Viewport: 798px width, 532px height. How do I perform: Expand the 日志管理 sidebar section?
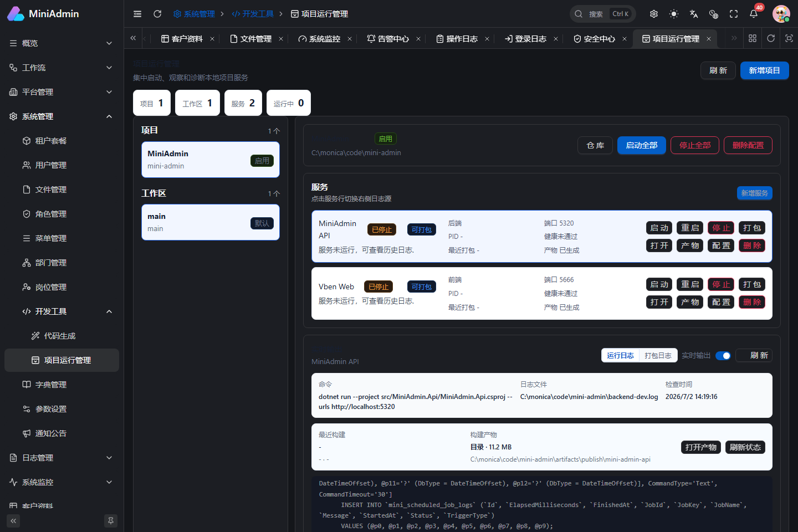[62, 458]
